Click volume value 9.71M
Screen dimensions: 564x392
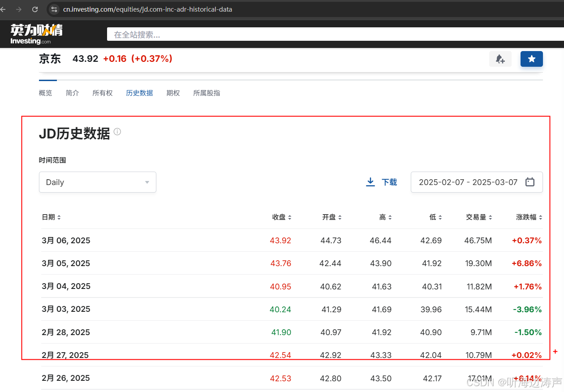[481, 332]
